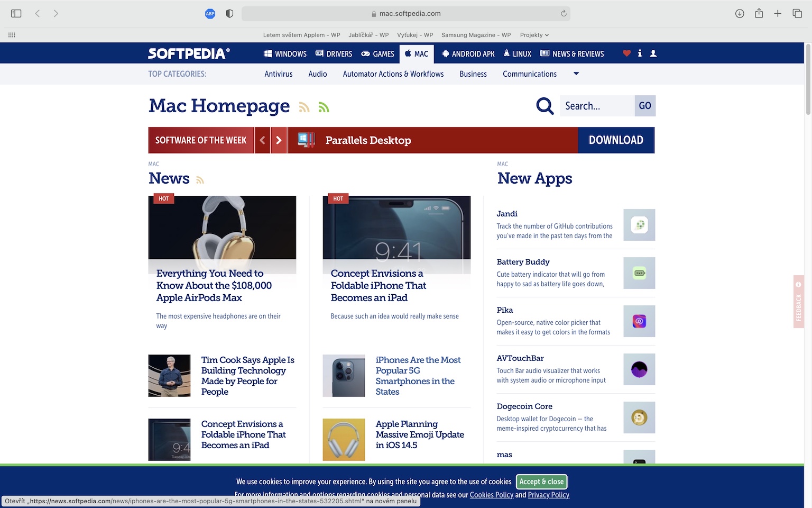Open the AirPods Max article thumbnail
This screenshot has width=812, height=508.
pyautogui.click(x=222, y=234)
